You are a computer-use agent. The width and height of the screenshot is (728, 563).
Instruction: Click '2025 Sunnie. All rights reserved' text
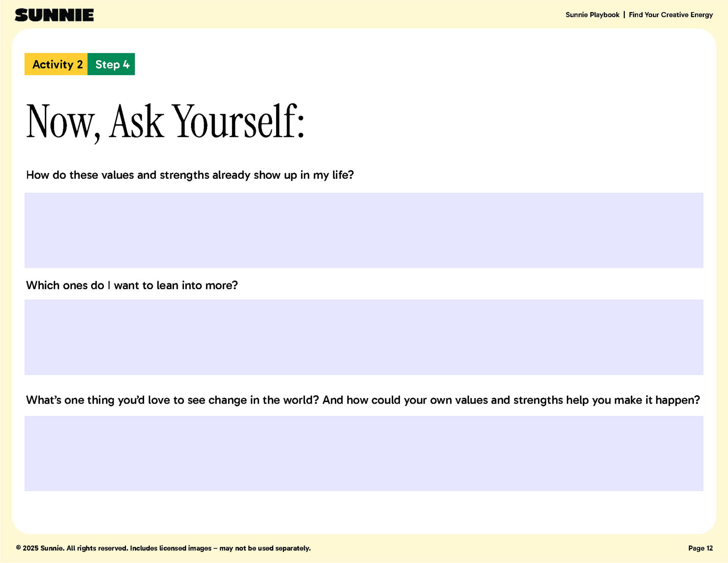click(x=75, y=548)
